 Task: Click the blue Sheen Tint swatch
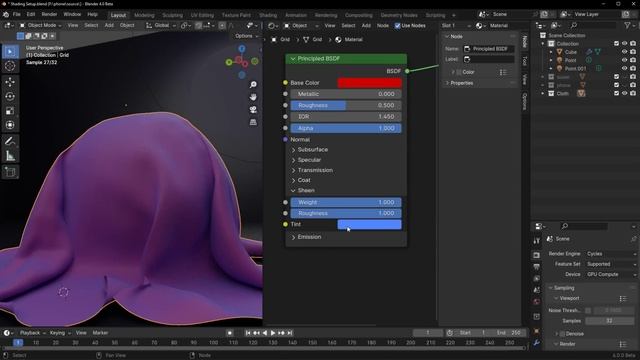(369, 224)
